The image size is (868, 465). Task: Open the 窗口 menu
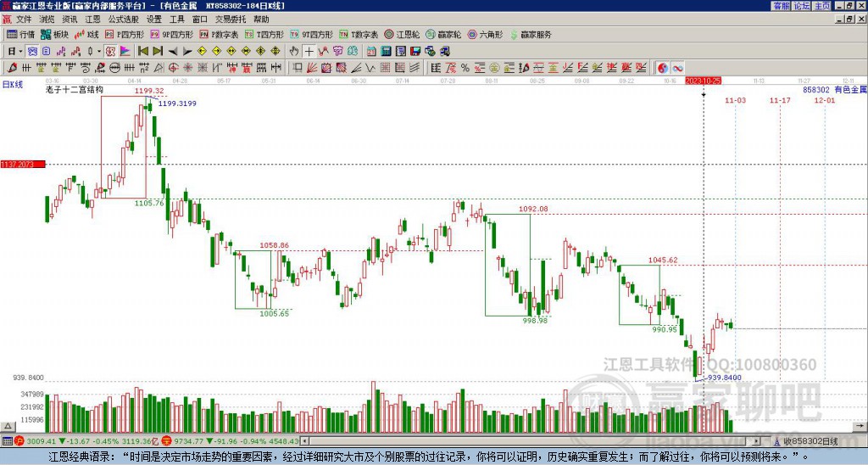(x=200, y=20)
